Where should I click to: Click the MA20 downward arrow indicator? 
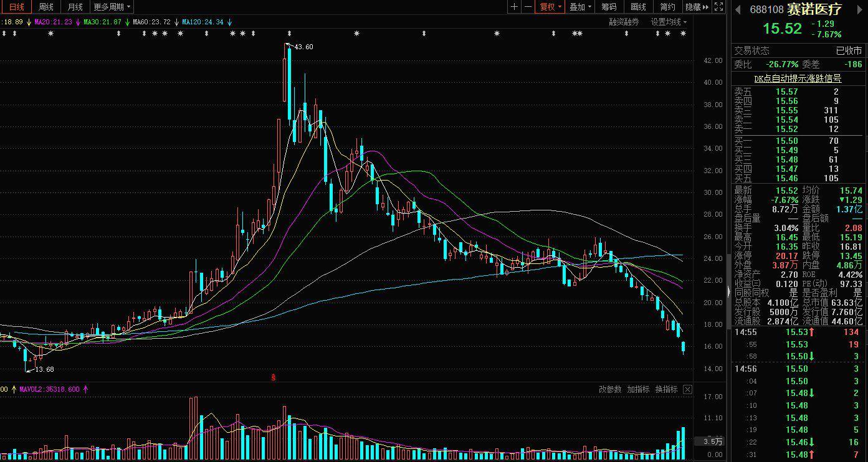(78, 22)
